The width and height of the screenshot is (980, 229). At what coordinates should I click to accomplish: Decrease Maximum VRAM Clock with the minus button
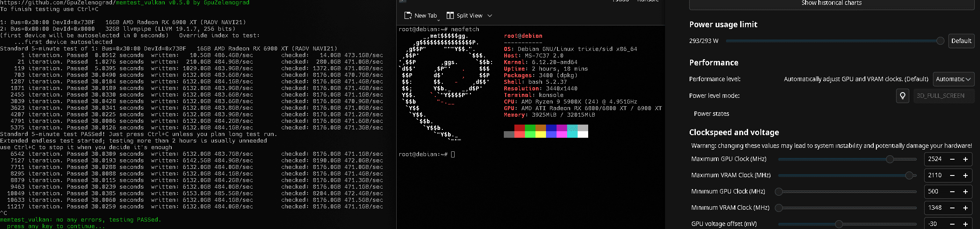[952, 175]
